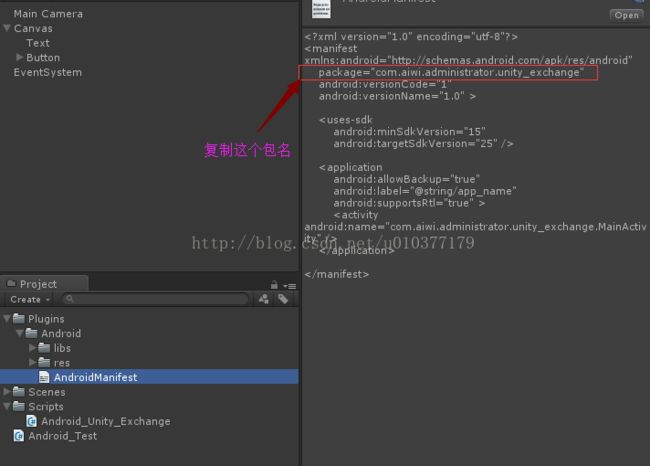The width and height of the screenshot is (650, 466).
Task: Select EventSystem in the hierarchy
Action: point(48,73)
